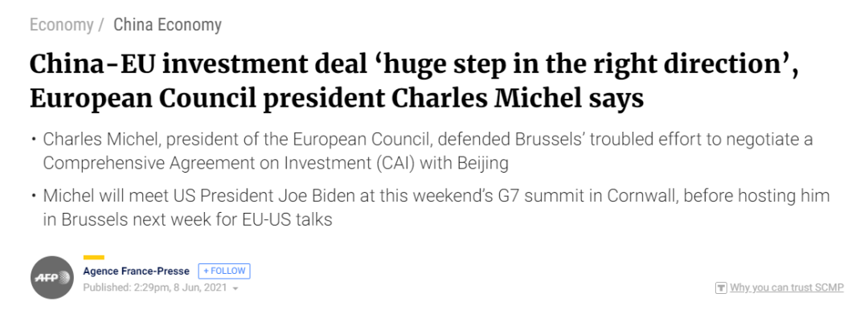Click the plus sign inside the FOLLOW button
This screenshot has height=314, width=868.
(206, 271)
